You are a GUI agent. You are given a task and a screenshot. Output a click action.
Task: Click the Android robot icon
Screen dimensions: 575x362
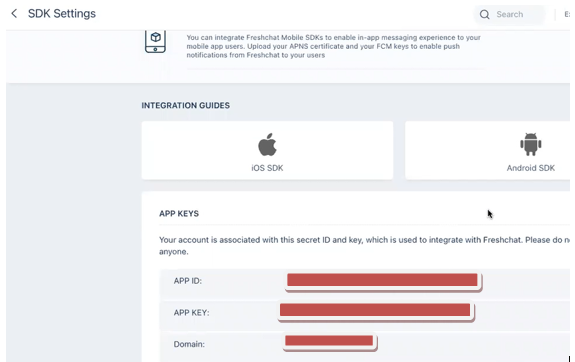(x=531, y=144)
